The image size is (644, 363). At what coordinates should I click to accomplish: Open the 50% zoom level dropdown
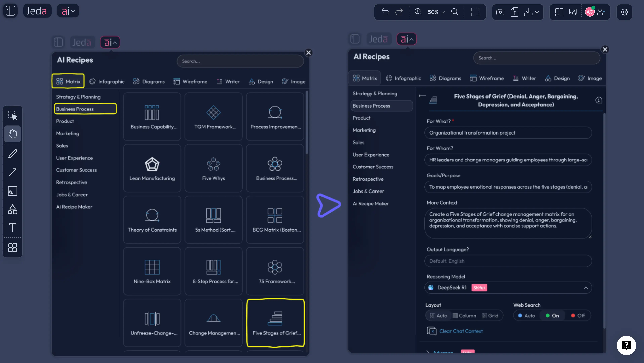pos(436,12)
